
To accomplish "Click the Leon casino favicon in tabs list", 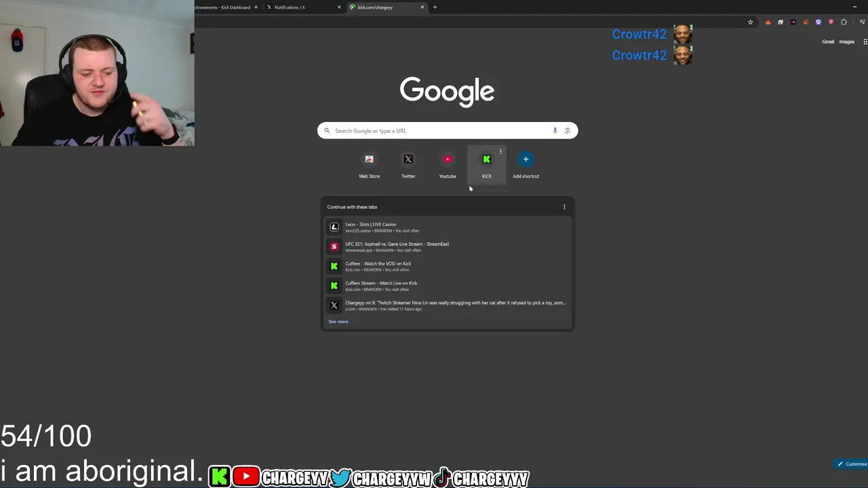I will click(x=334, y=227).
